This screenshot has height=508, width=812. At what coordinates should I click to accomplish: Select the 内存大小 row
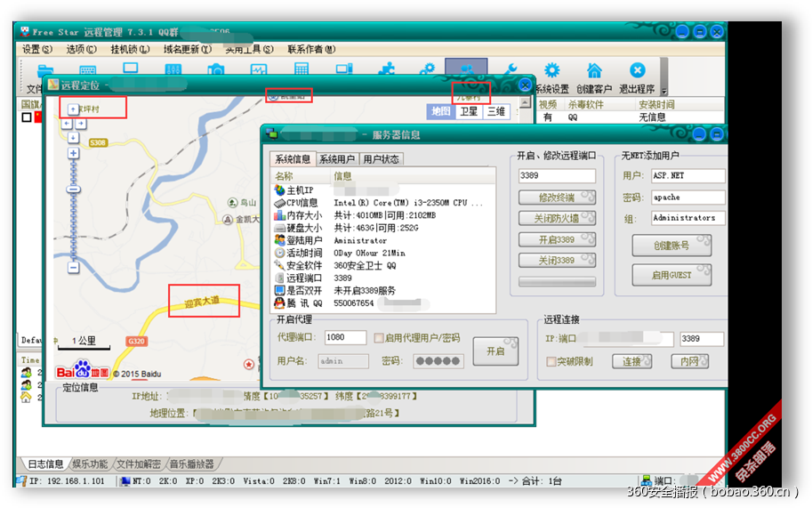382,215
